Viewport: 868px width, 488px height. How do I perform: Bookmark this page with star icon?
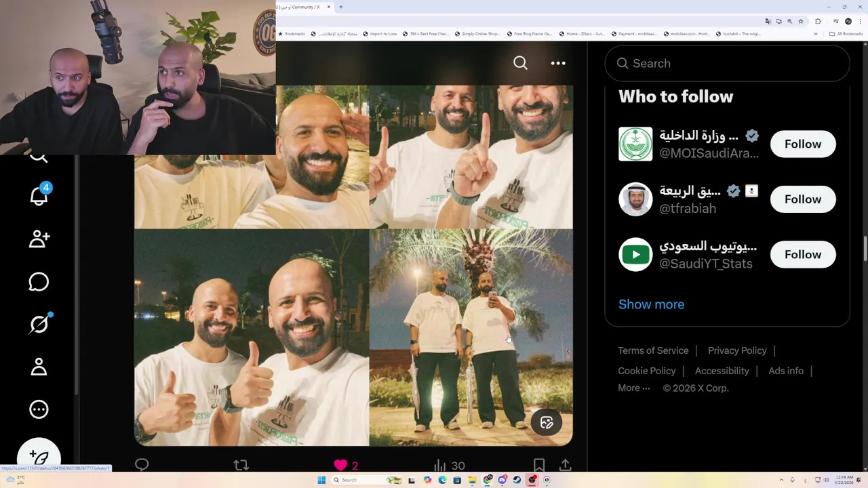pos(801,21)
